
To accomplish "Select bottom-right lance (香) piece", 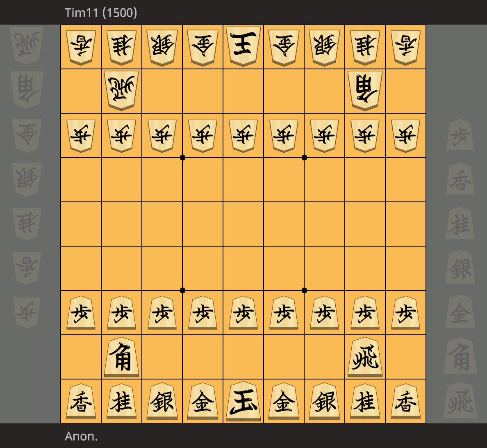I will pyautogui.click(x=405, y=401).
